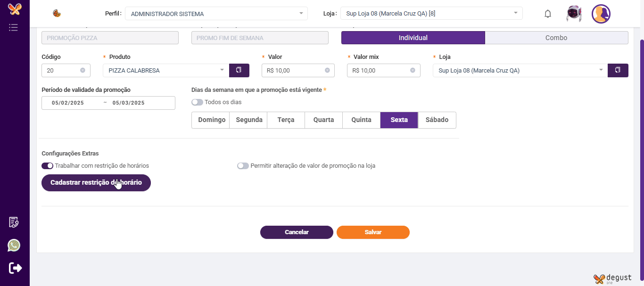This screenshot has height=286, width=644.
Task: Toggle 'Permitir alteração de valor de promoção' switch
Action: [x=243, y=166]
